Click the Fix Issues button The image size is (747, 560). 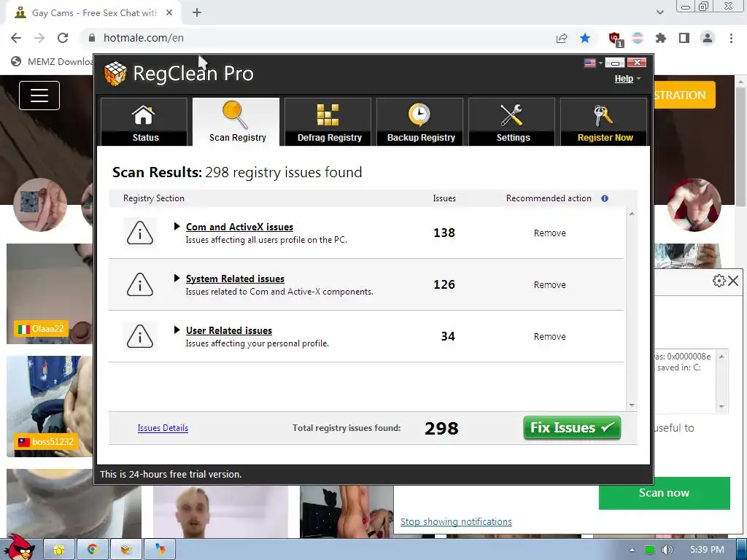(x=572, y=427)
